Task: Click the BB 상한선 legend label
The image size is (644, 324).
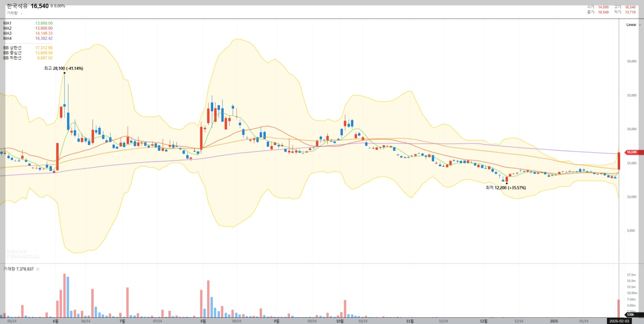Action: click(12, 48)
